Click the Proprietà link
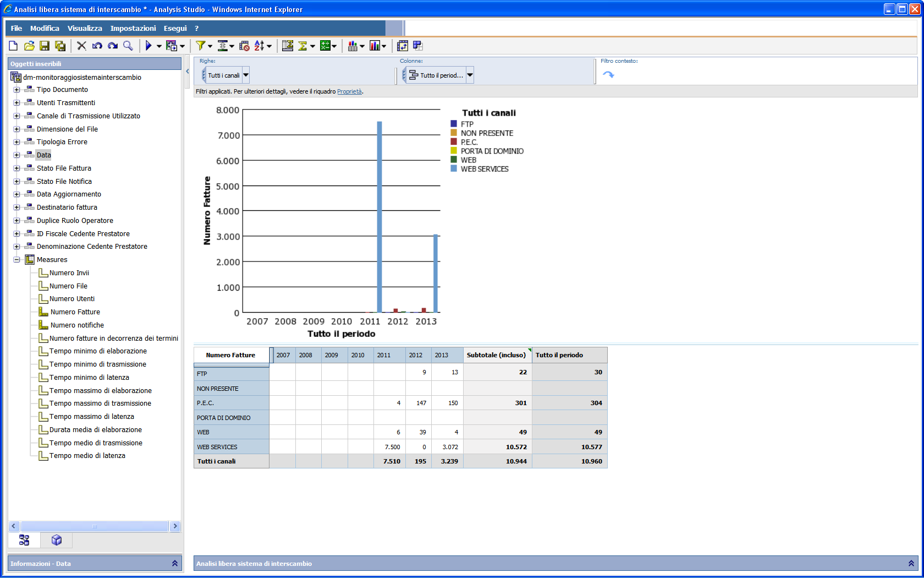Image resolution: width=924 pixels, height=578 pixels. [x=349, y=91]
